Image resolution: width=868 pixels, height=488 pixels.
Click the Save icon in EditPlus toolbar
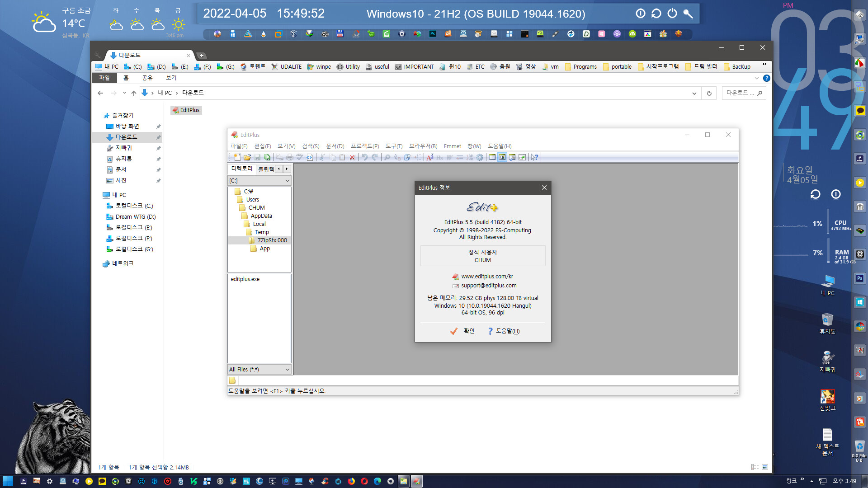(257, 157)
